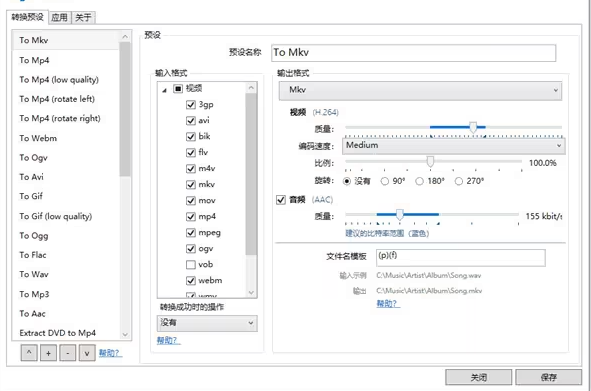
Task: Enable the vob input format
Action: 191,265
